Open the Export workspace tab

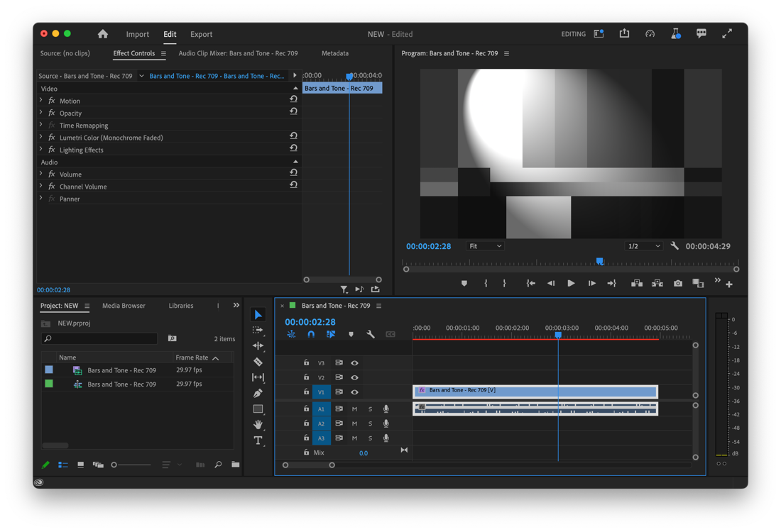[x=201, y=34]
